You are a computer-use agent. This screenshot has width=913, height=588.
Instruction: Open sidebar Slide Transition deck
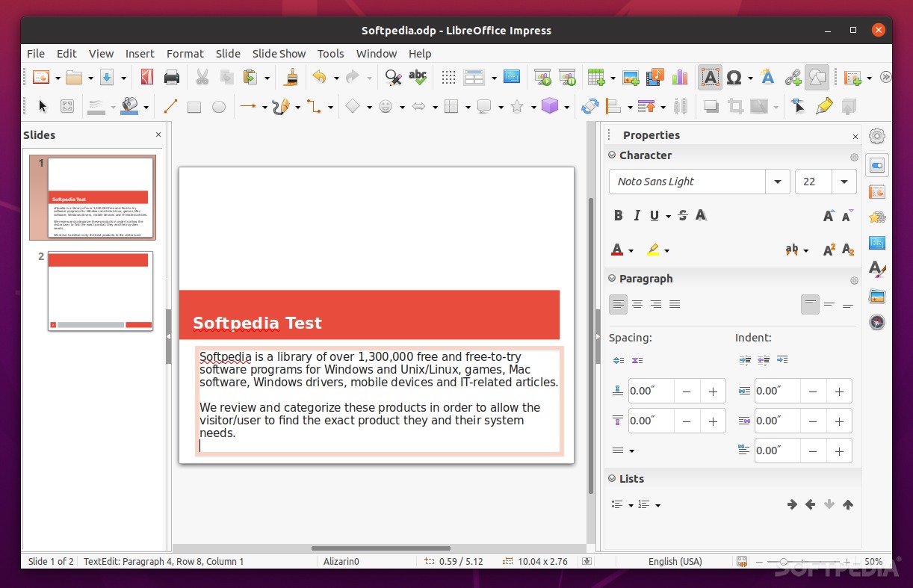coord(877,192)
